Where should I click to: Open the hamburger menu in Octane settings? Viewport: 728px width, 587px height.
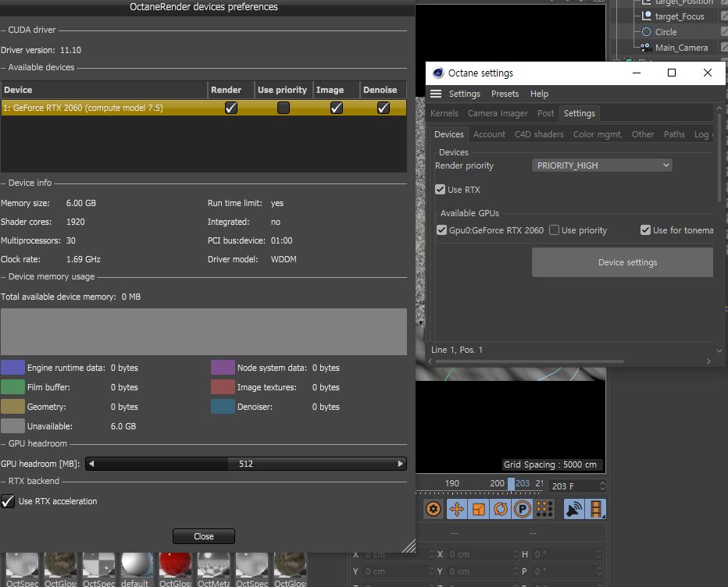(436, 94)
